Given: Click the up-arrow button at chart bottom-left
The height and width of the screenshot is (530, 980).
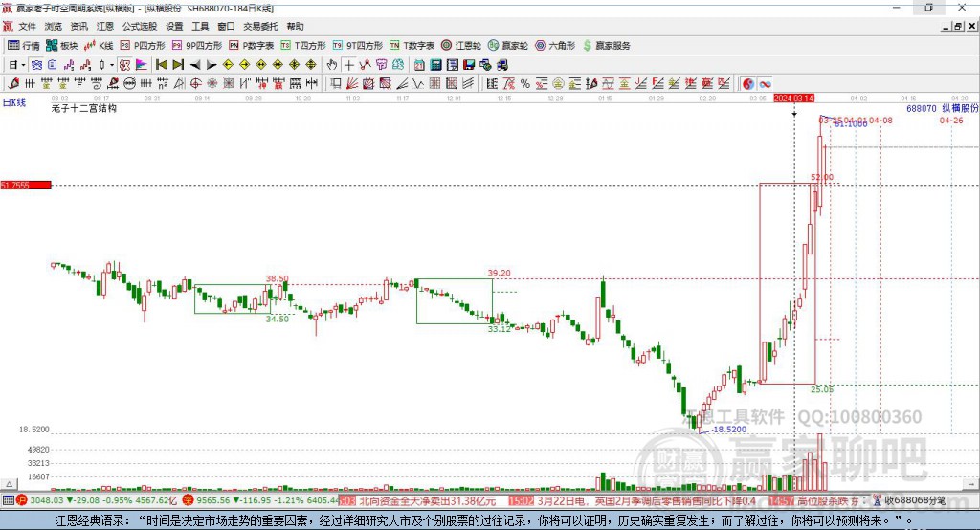Looking at the screenshot, I should (x=9, y=484).
